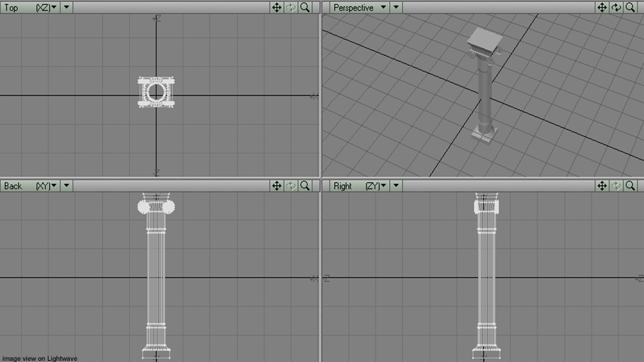Image resolution: width=644 pixels, height=362 pixels.
Task: Click the pan icon in Right viewport
Action: coord(602,186)
